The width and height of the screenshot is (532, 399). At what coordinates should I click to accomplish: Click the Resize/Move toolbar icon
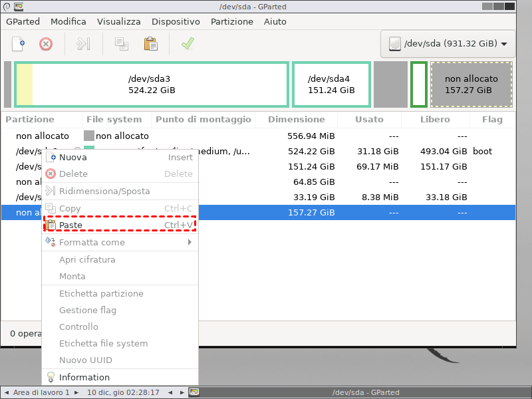coord(83,44)
